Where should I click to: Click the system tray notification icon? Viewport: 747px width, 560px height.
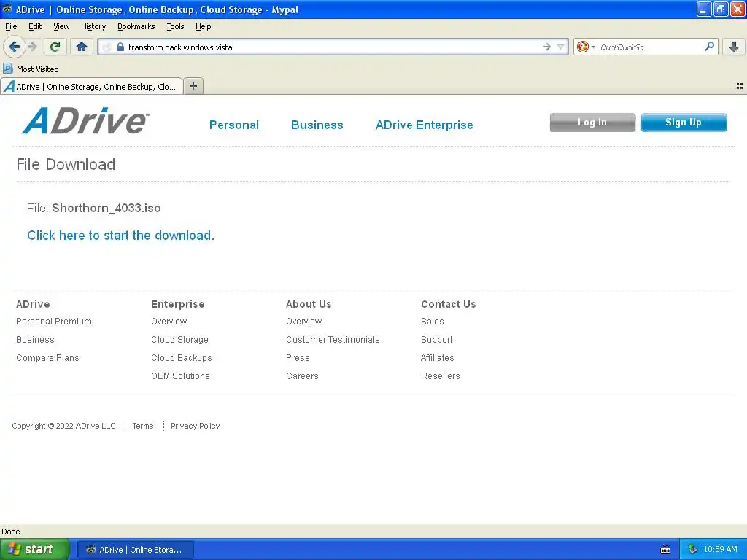[692, 550]
